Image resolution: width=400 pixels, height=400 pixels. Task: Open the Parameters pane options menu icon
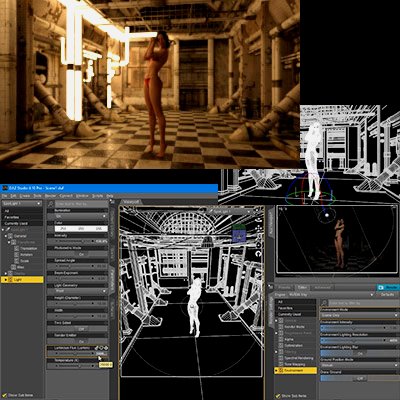click(x=112, y=202)
